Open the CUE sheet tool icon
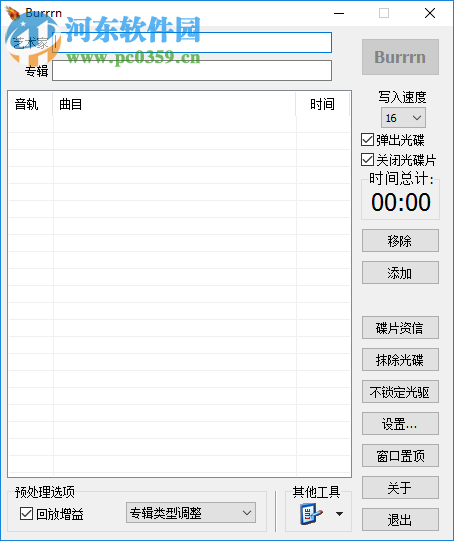The width and height of the screenshot is (454, 541). pyautogui.click(x=311, y=514)
